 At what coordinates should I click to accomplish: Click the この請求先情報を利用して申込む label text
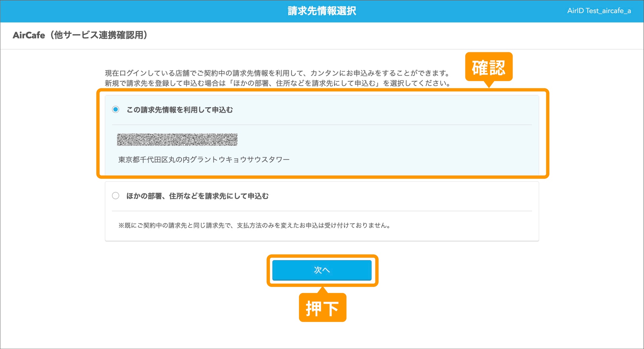click(x=179, y=110)
